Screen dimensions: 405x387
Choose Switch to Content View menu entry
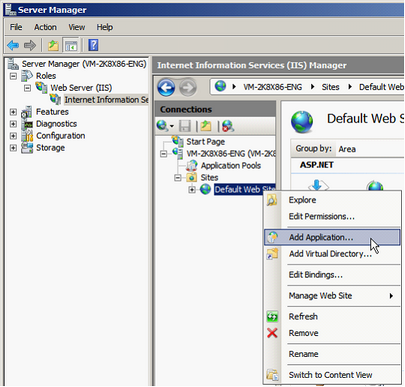tap(332, 375)
